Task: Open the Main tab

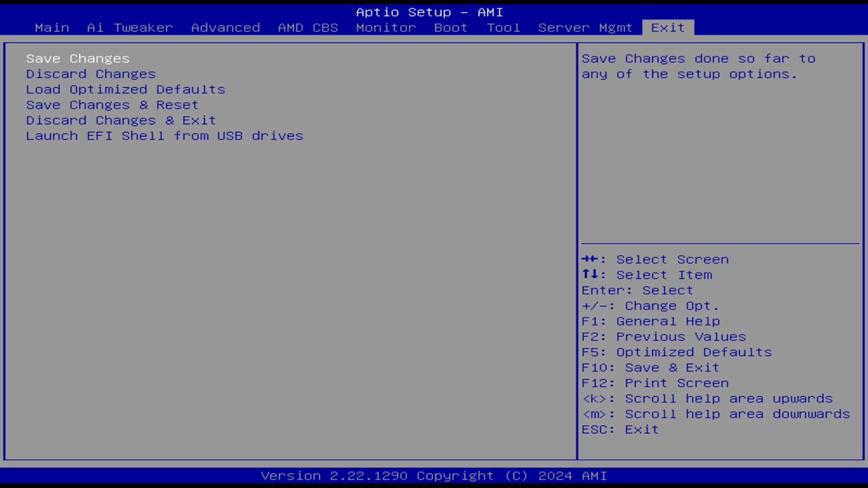Action: click(x=52, y=28)
